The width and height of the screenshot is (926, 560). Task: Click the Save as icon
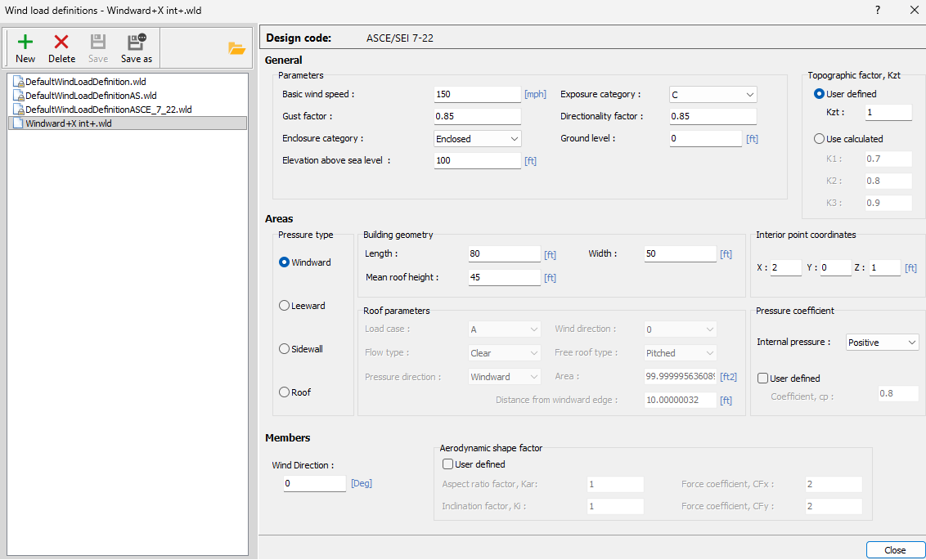(137, 47)
